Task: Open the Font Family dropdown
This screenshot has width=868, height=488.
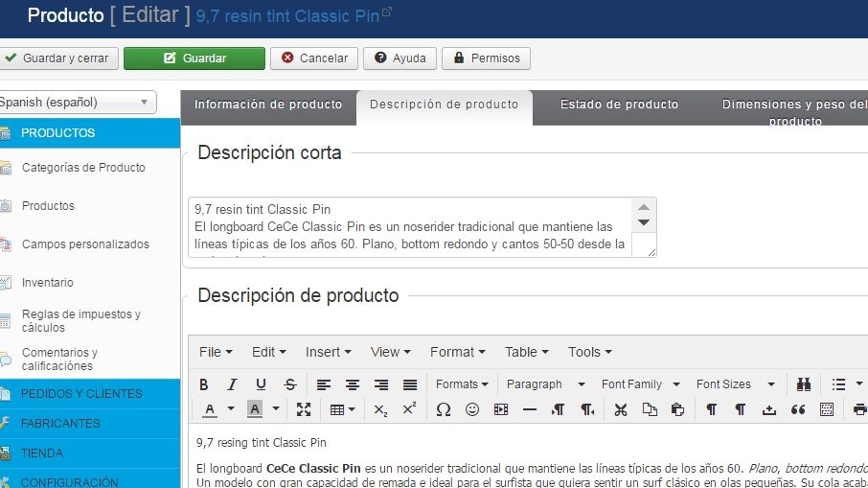Action: [640, 384]
